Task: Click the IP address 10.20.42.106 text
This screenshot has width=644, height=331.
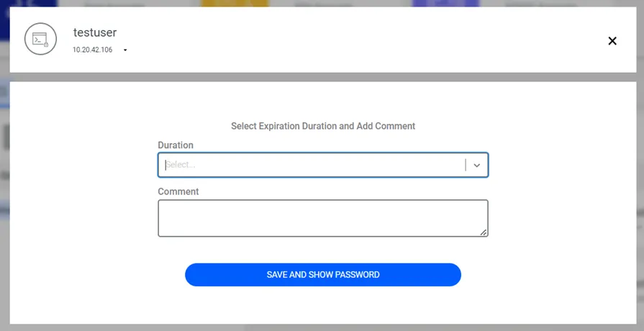Action: (92, 50)
